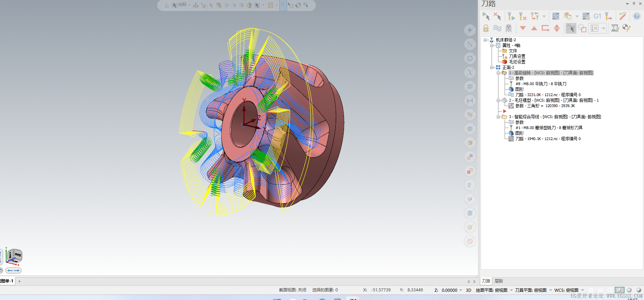Click 截面视图: 关闭 status entry
The width and height of the screenshot is (644, 300).
292,290
